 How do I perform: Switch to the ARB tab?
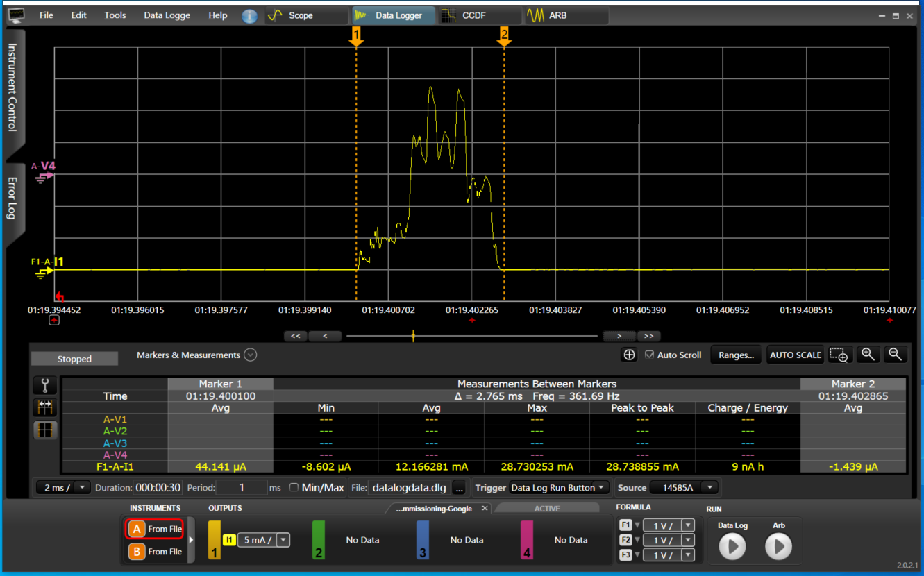[x=566, y=15]
